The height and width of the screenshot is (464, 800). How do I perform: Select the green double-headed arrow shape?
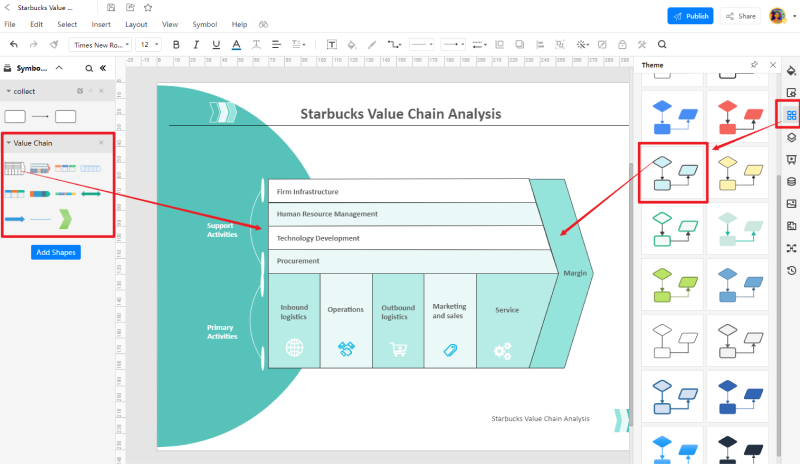(91, 193)
